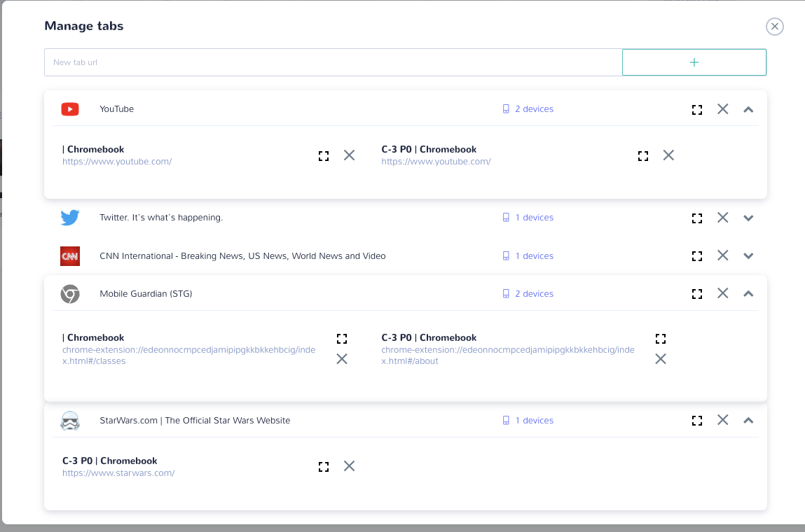This screenshot has height=532, width=805.
Task: Close the Twitter tab
Action: pos(723,217)
